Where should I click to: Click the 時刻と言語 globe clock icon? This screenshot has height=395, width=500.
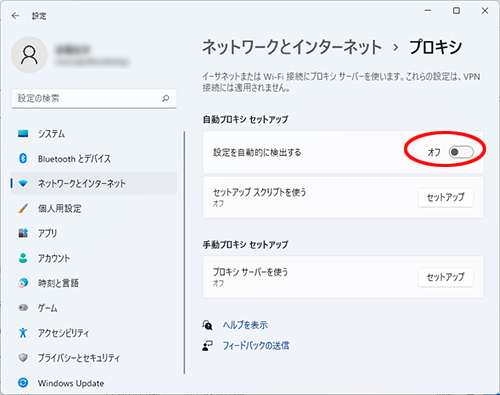click(x=23, y=283)
